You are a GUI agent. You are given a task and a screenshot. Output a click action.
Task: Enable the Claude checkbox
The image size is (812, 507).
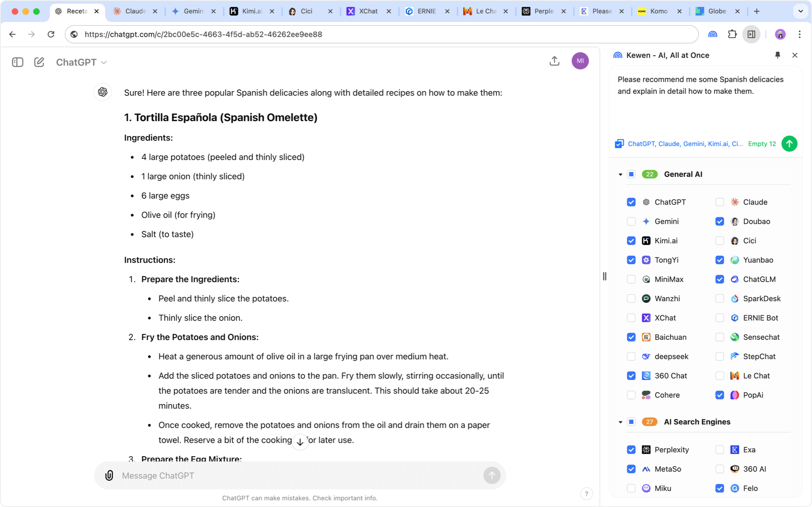[x=719, y=202]
